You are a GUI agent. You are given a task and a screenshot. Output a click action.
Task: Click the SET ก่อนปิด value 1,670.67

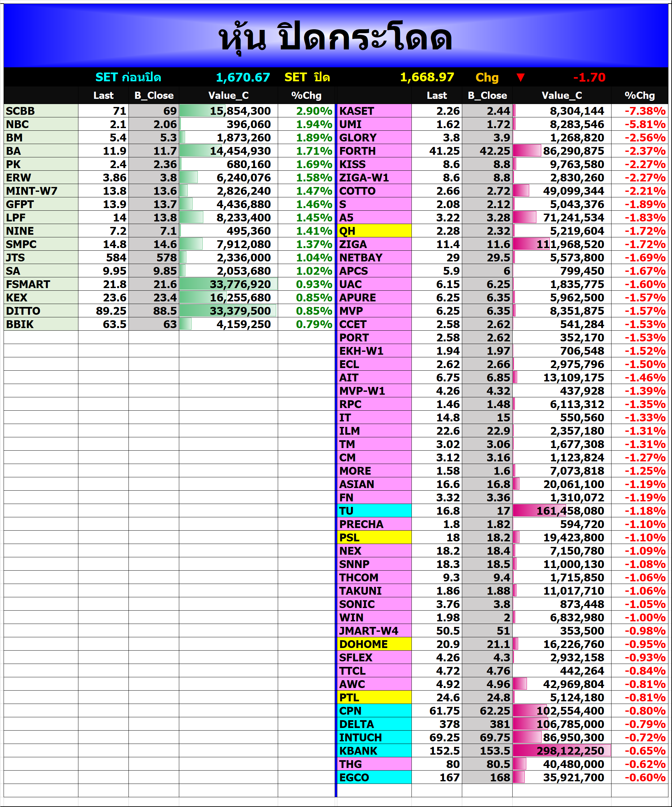243,78
